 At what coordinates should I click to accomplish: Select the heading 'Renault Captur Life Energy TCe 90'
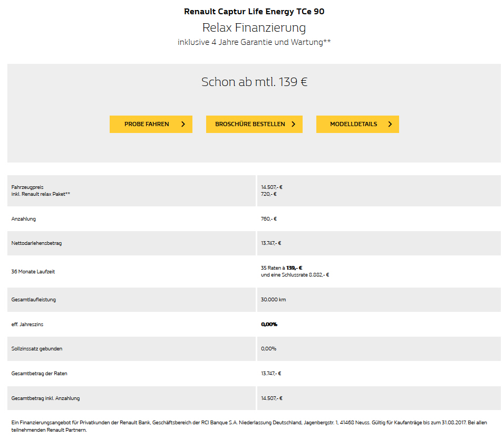tap(254, 12)
